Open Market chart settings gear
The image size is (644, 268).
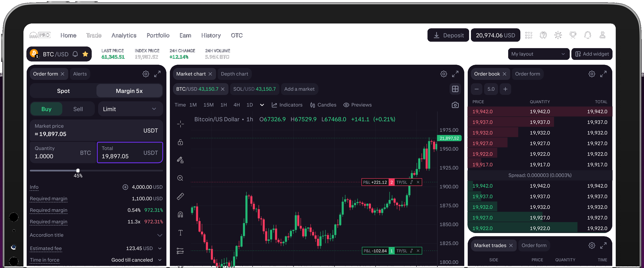pyautogui.click(x=444, y=74)
